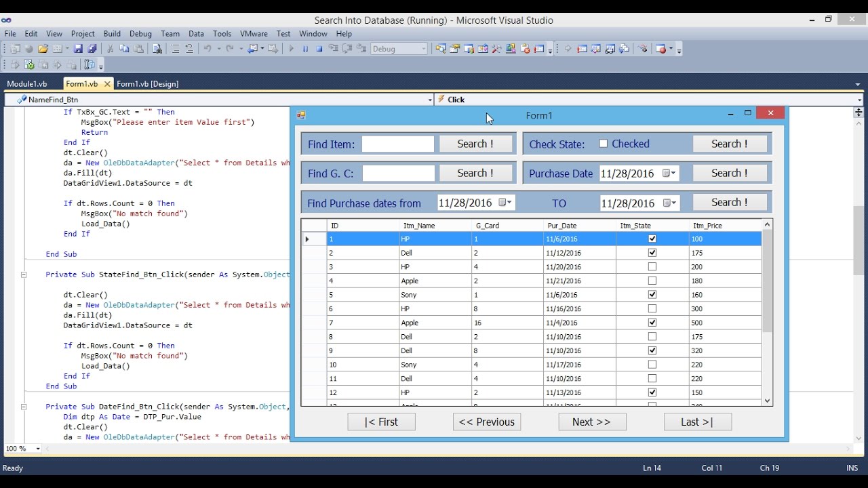Click the Breakpoints red circle icon
The width and height of the screenshot is (868, 488).
[x=661, y=49]
